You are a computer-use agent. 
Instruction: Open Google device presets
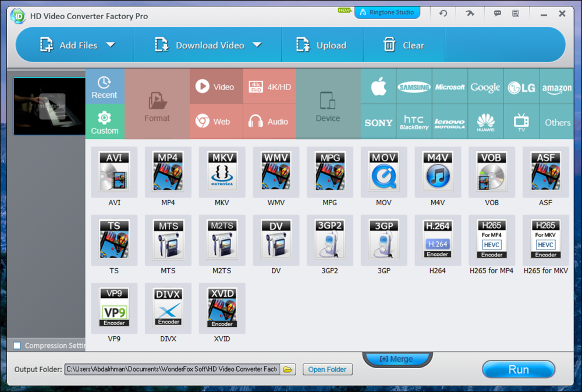[485, 87]
